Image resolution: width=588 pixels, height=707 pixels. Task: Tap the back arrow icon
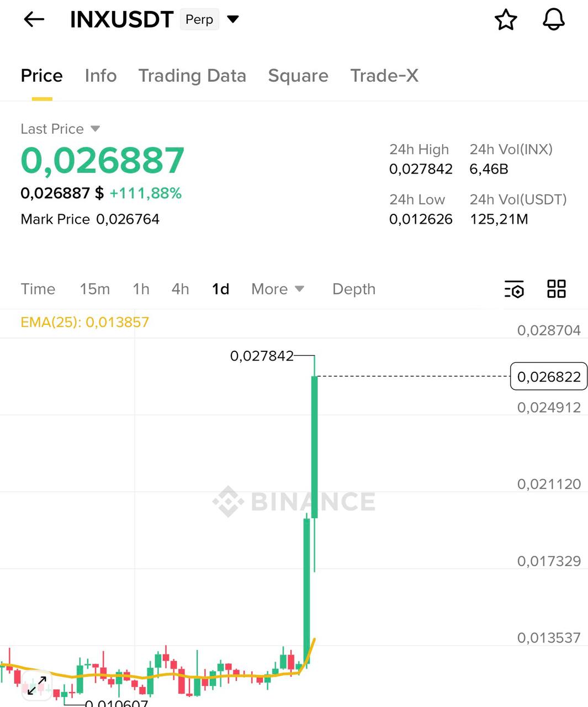(34, 19)
